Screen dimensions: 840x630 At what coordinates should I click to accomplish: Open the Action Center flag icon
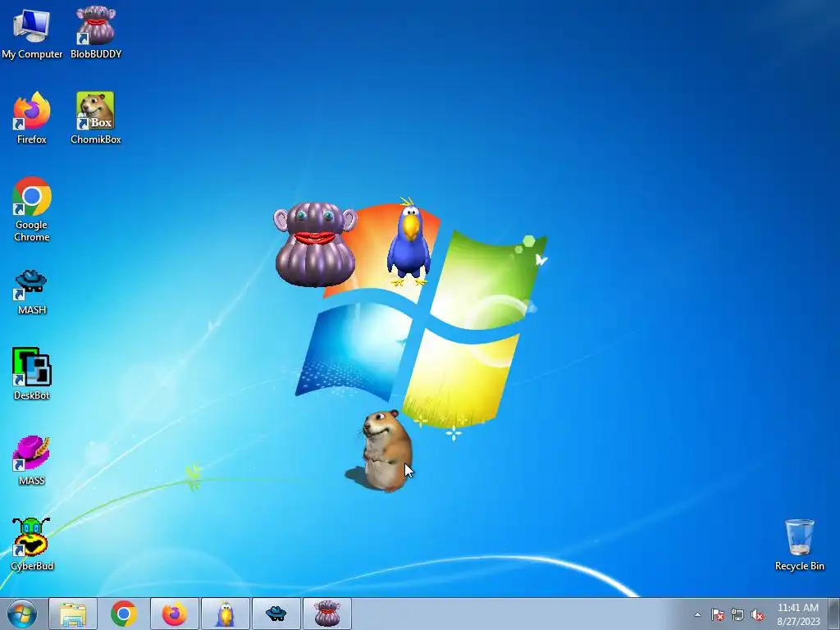click(x=718, y=614)
